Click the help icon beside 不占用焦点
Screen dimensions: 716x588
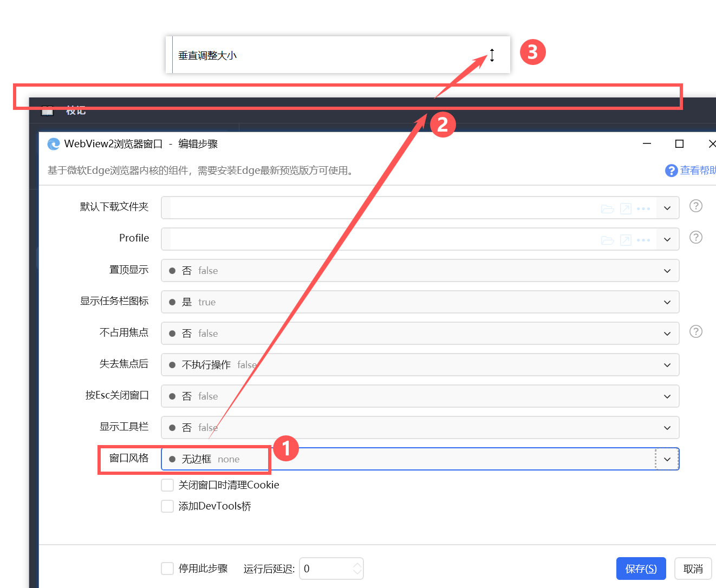pos(696,331)
